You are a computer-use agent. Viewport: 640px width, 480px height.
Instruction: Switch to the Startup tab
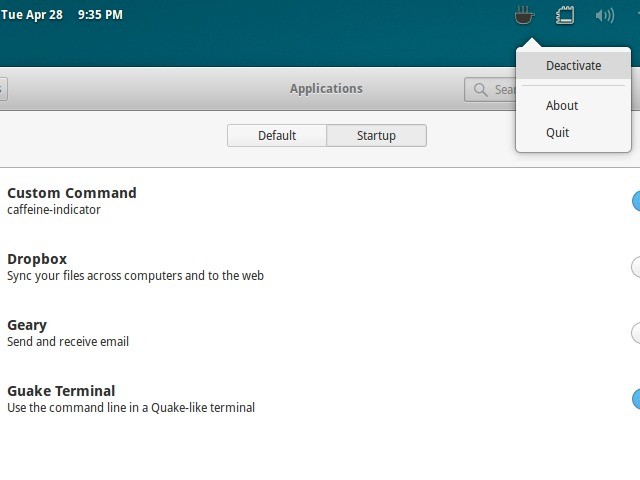376,136
